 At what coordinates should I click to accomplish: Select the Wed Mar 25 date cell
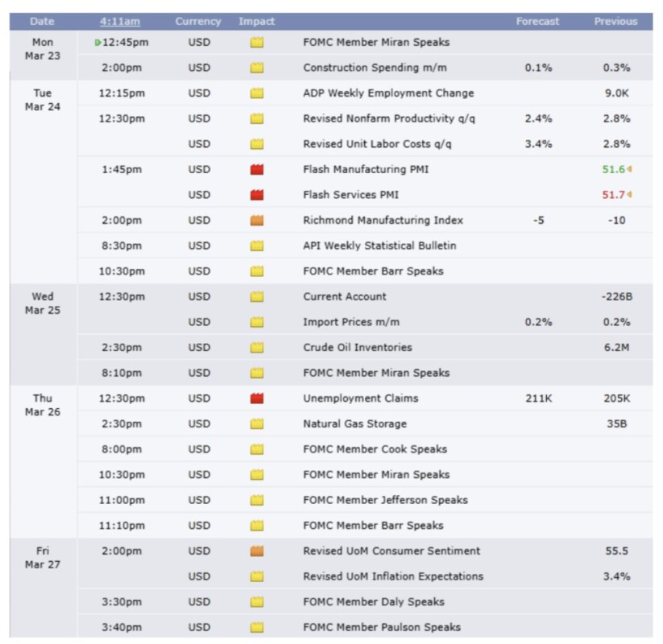[42, 303]
